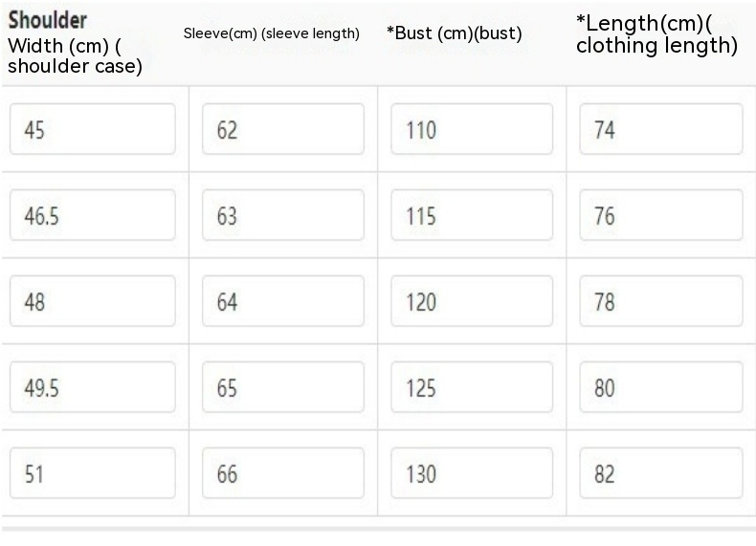Click the clothing length field showing 74

click(661, 129)
